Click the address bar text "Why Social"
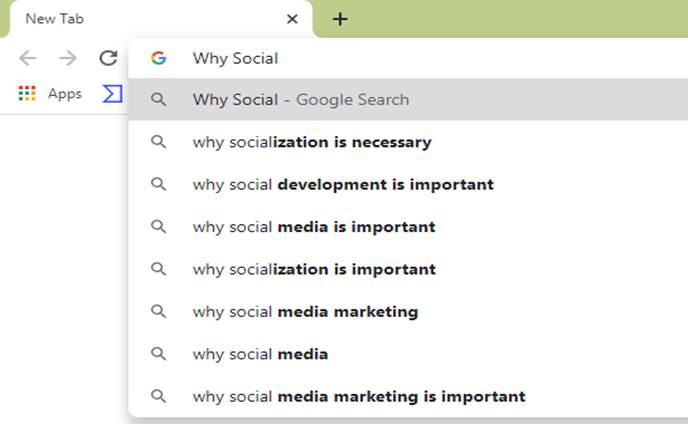The width and height of the screenshot is (688, 424). (x=235, y=58)
